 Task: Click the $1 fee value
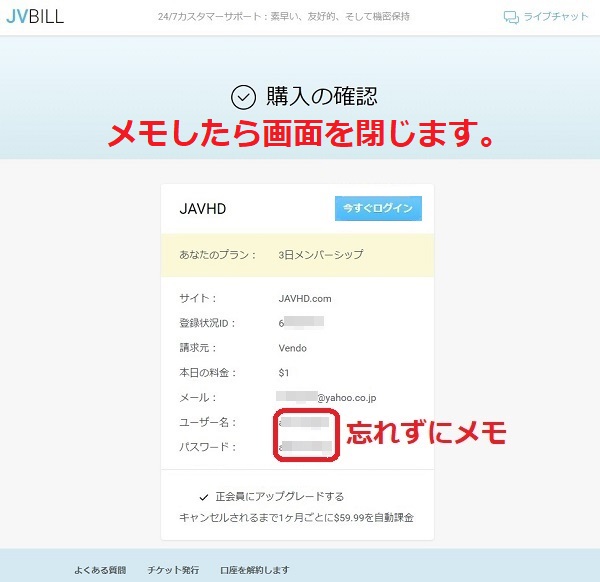[x=284, y=373]
